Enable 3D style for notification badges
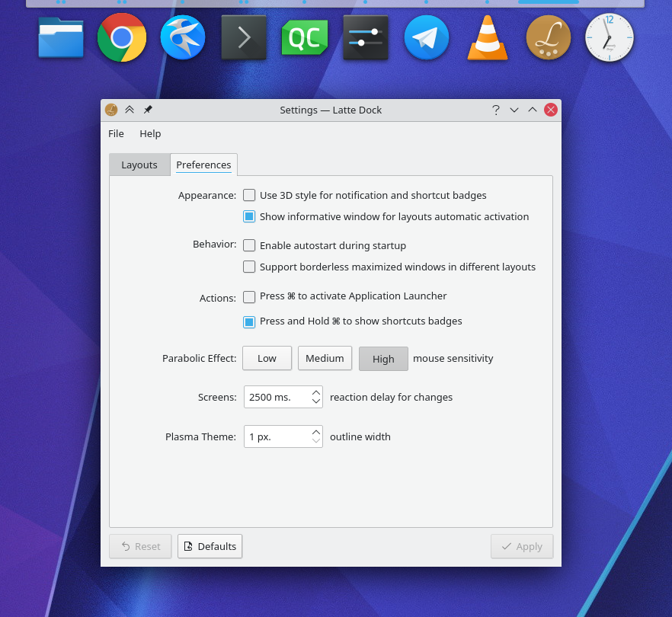 click(249, 195)
